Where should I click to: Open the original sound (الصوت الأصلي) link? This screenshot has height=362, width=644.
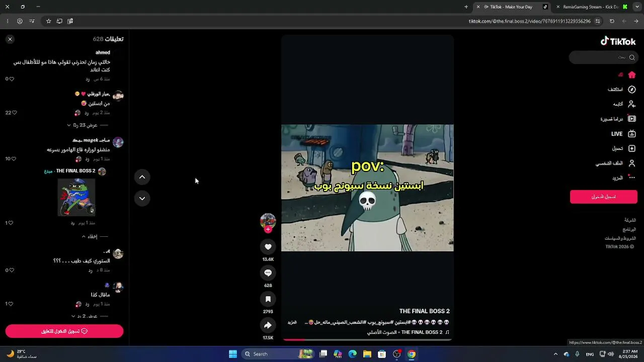[408, 332]
